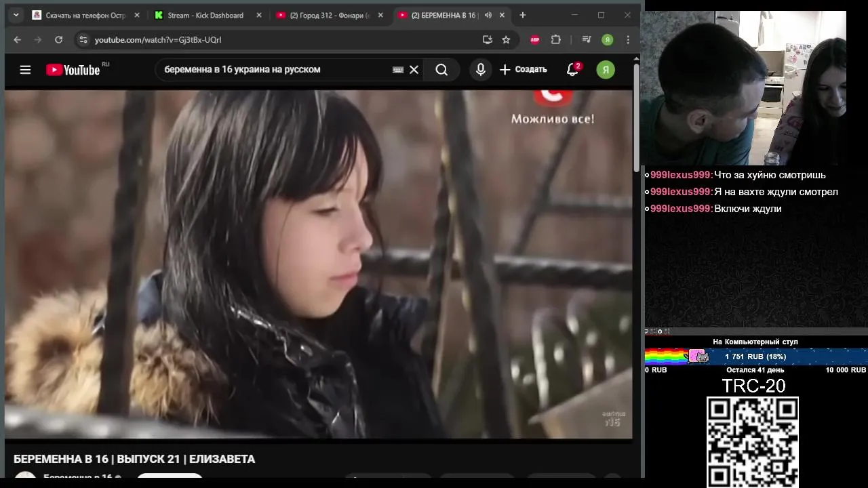Open Chrome profile avatar
868x488 pixels.
(608, 40)
